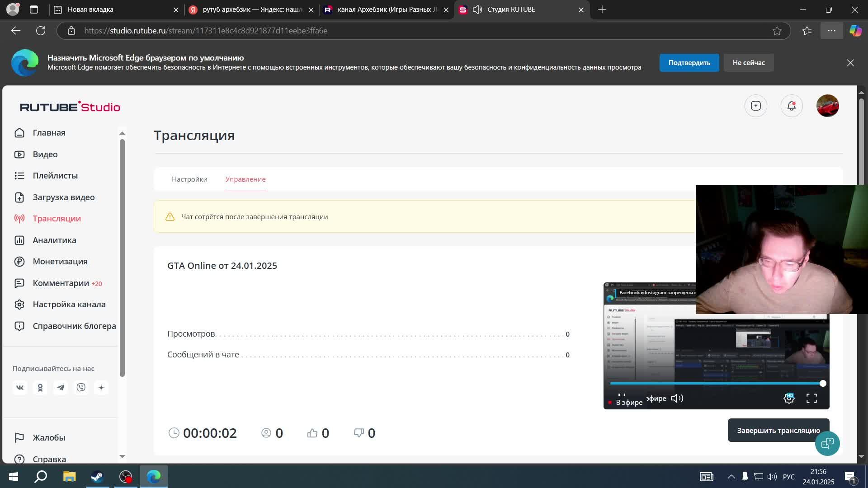This screenshot has height=488, width=868.
Task: Open OBS Studio from the taskbar
Action: 126,477
